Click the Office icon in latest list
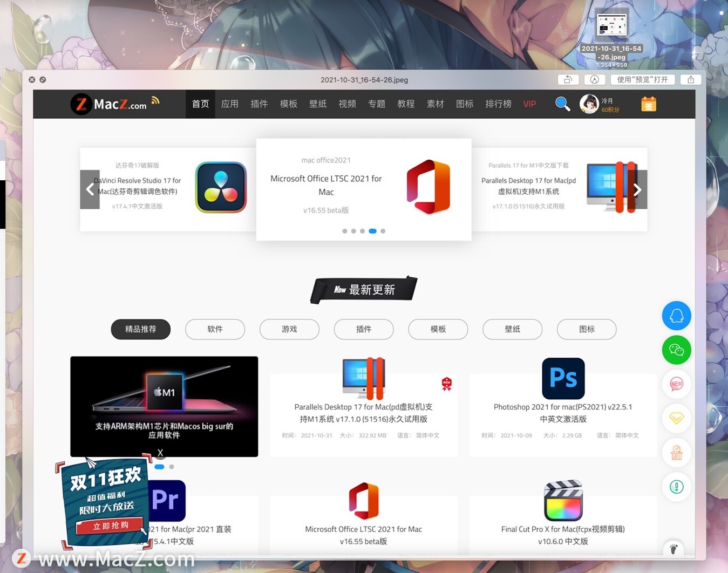Screen dimensions: 728x573 [x=364, y=501]
